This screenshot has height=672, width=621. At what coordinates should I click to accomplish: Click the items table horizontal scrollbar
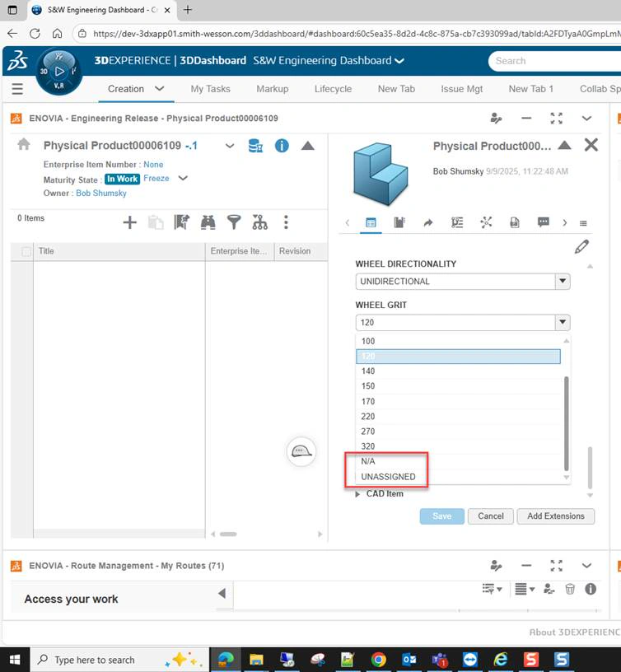228,534
